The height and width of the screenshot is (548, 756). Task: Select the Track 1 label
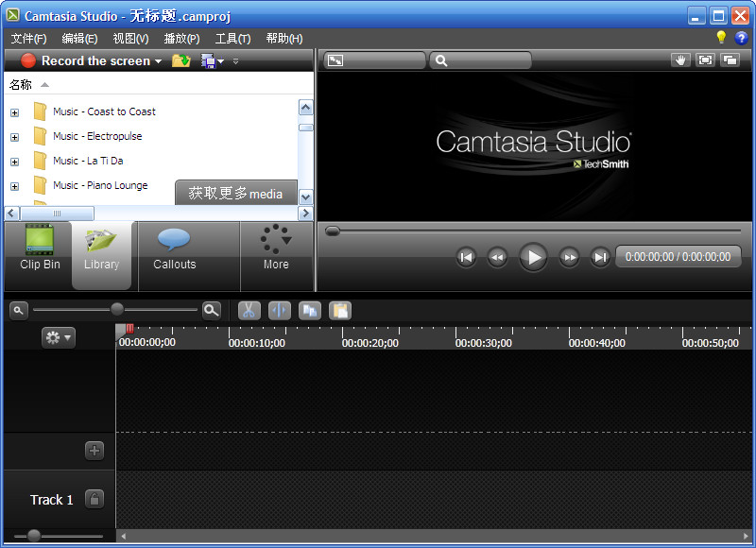coord(52,500)
